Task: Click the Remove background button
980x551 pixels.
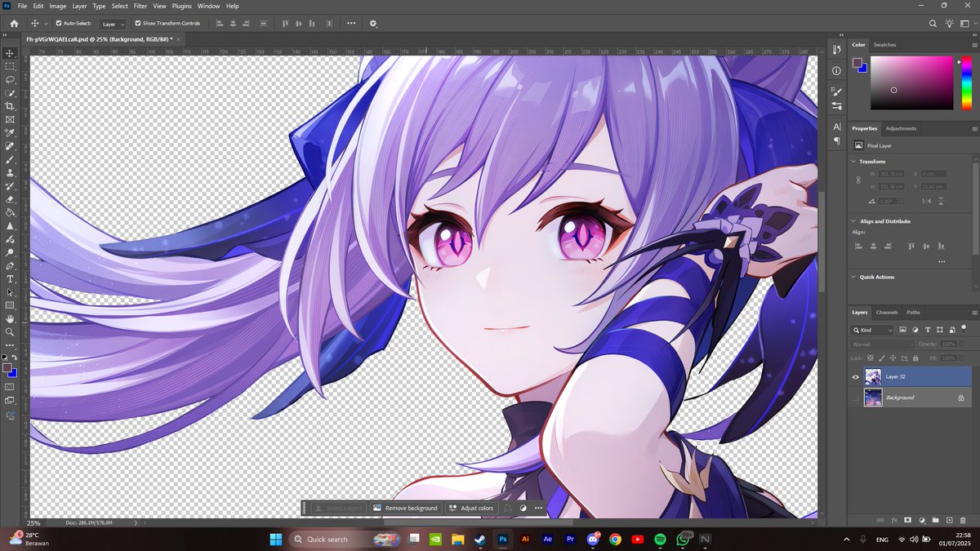Action: pyautogui.click(x=405, y=508)
